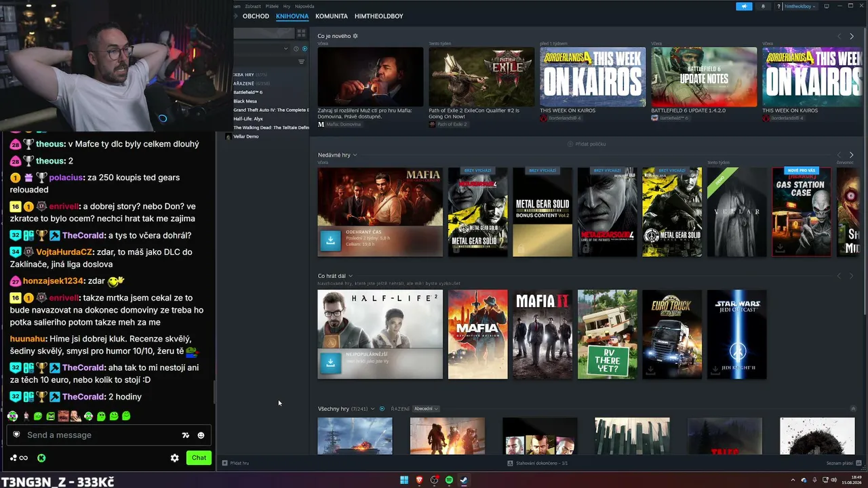Viewport: 868px width, 488px height.
Task: Open the Mafia II game cover
Action: point(542,334)
